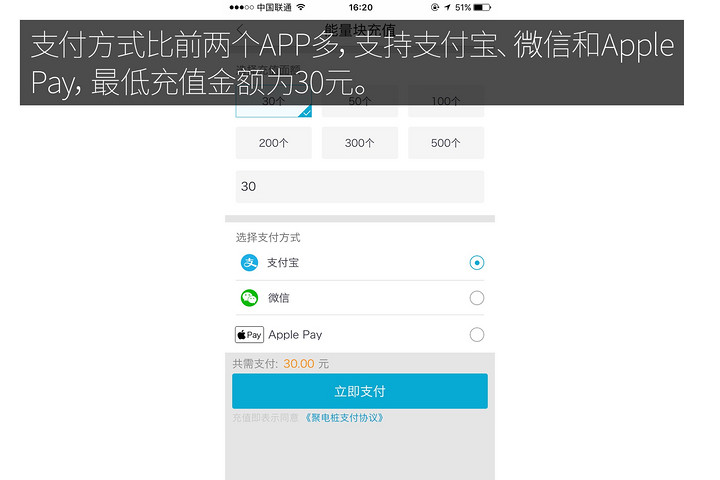Click the 中国联通 carrier label
The width and height of the screenshot is (720, 480).
[274, 7]
